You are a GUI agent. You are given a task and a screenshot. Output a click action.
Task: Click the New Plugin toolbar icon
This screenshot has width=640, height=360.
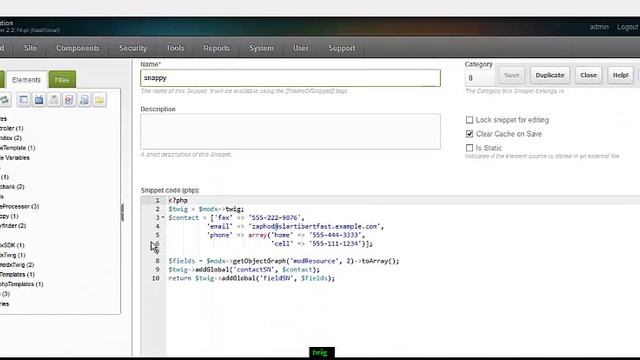(84, 100)
